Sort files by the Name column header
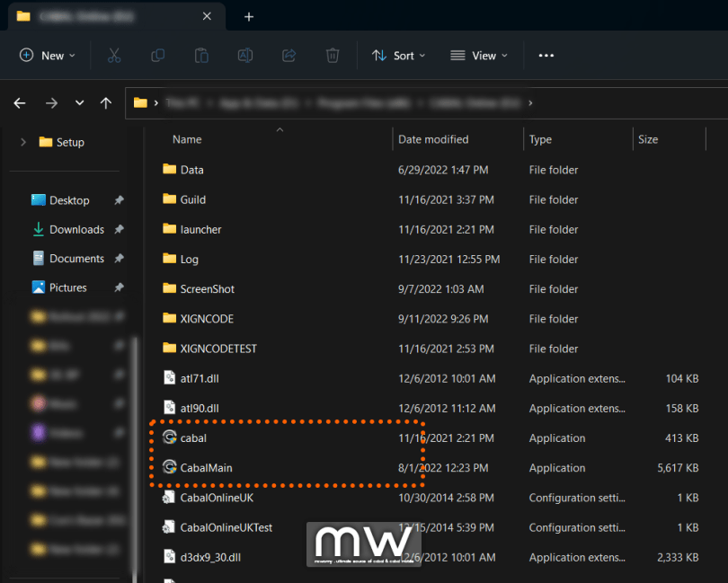 point(186,139)
